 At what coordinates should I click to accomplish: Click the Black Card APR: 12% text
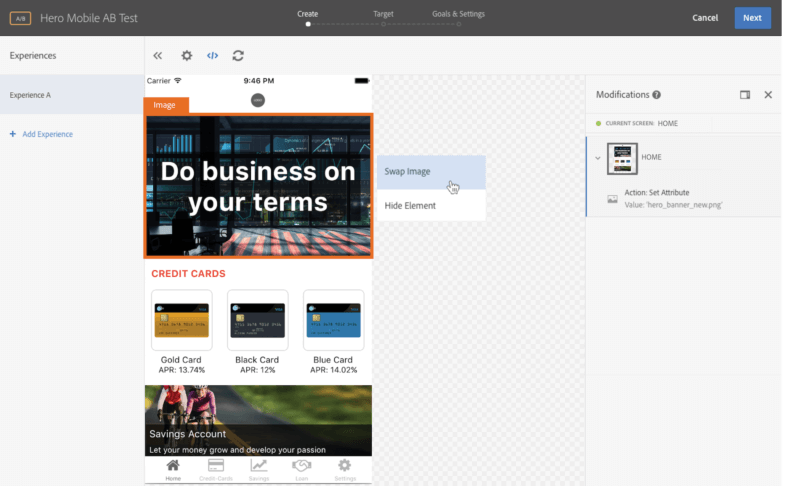(x=257, y=370)
